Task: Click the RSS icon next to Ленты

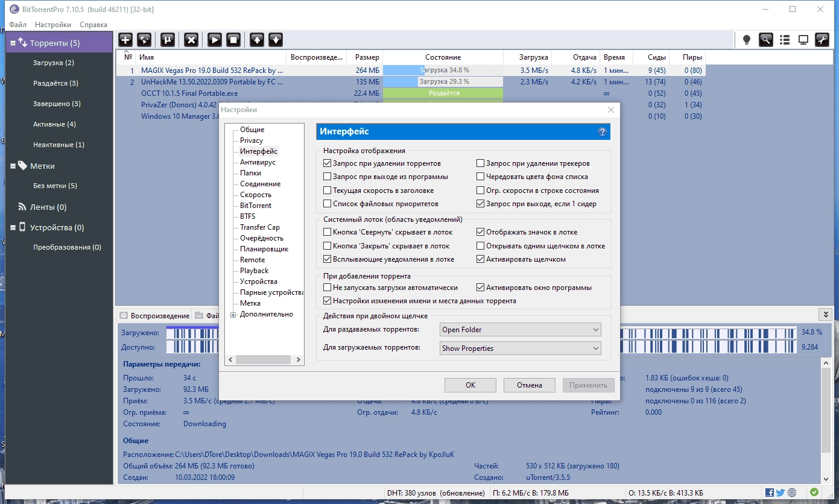Action: 22,207
